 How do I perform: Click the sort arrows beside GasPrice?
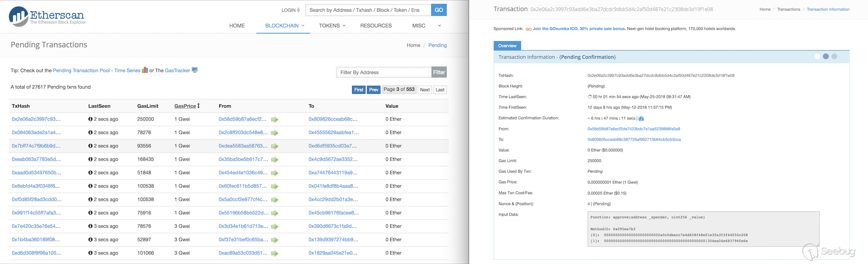point(198,106)
